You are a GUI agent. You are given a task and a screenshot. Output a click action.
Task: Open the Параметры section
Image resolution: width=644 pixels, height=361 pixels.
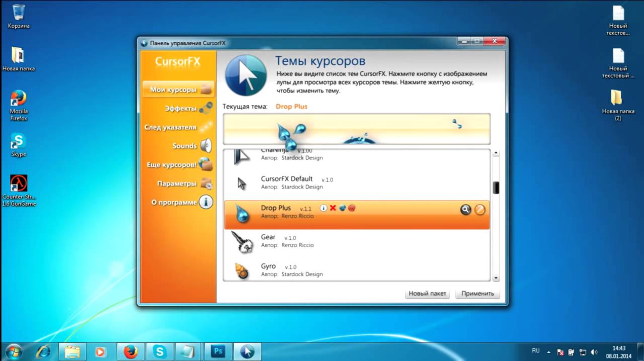185,184
